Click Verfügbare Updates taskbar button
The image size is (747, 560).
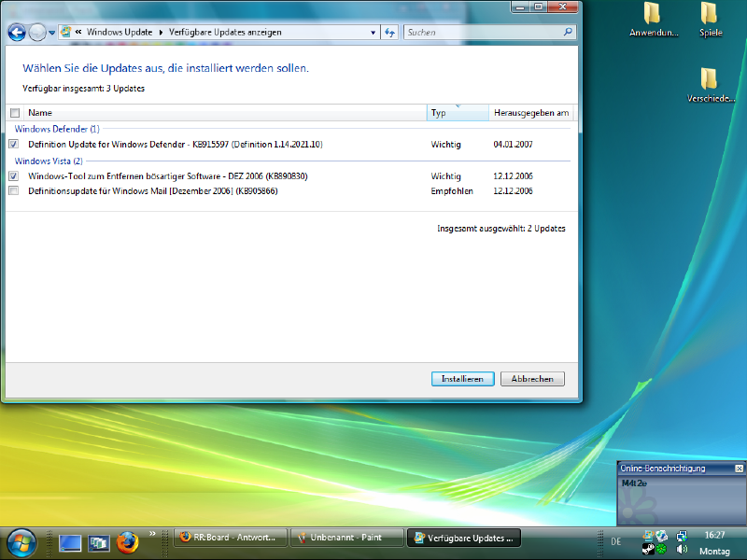tap(464, 539)
